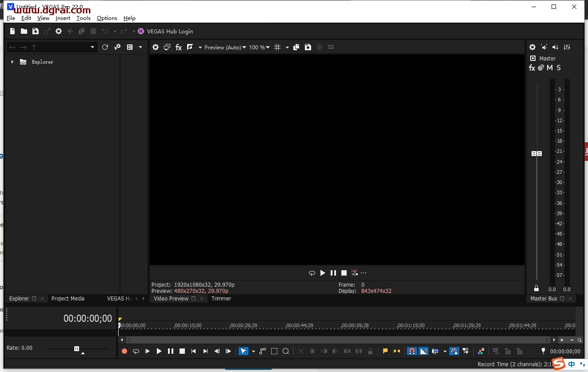588x372 pixels.
Task: Click VEGAS Hub Login
Action: (169, 31)
